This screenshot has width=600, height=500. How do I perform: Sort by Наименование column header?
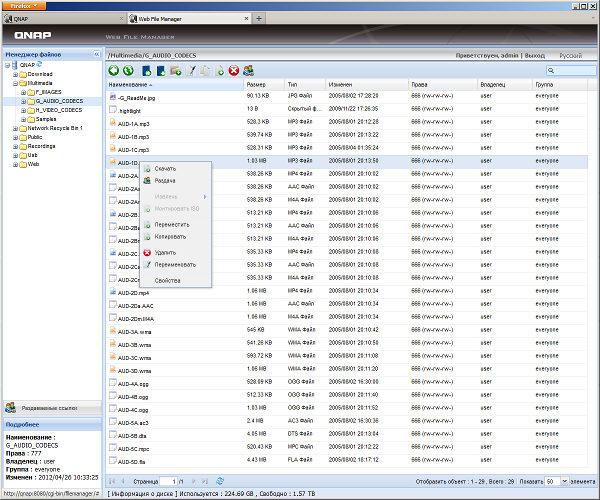(x=174, y=85)
